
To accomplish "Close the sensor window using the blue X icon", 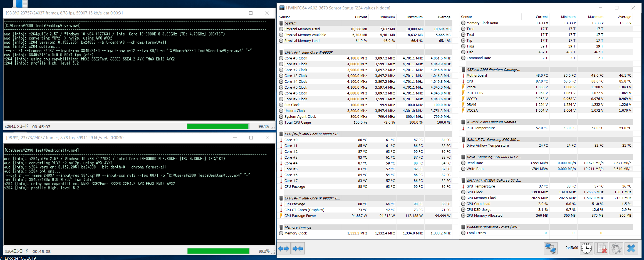I will tap(631, 248).
